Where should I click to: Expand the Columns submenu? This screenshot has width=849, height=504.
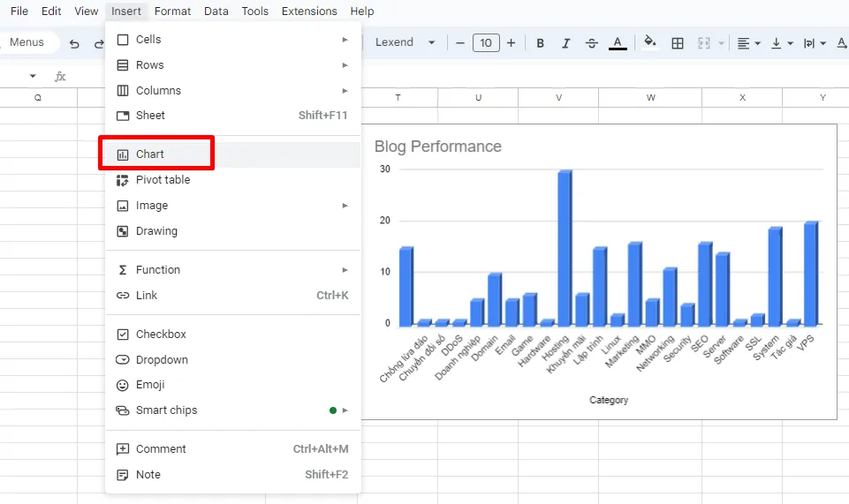pos(233,90)
